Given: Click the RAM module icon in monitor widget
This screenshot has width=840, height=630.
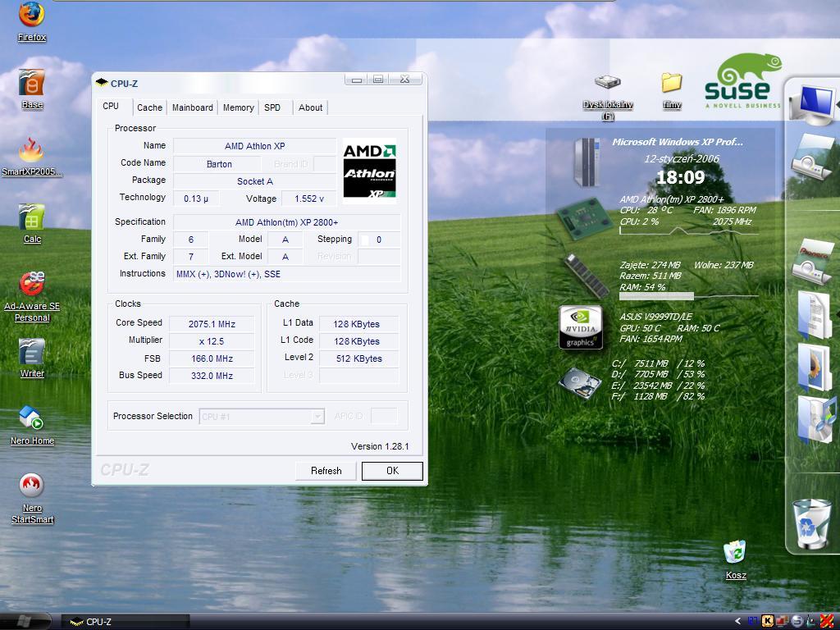Looking at the screenshot, I should [x=587, y=276].
